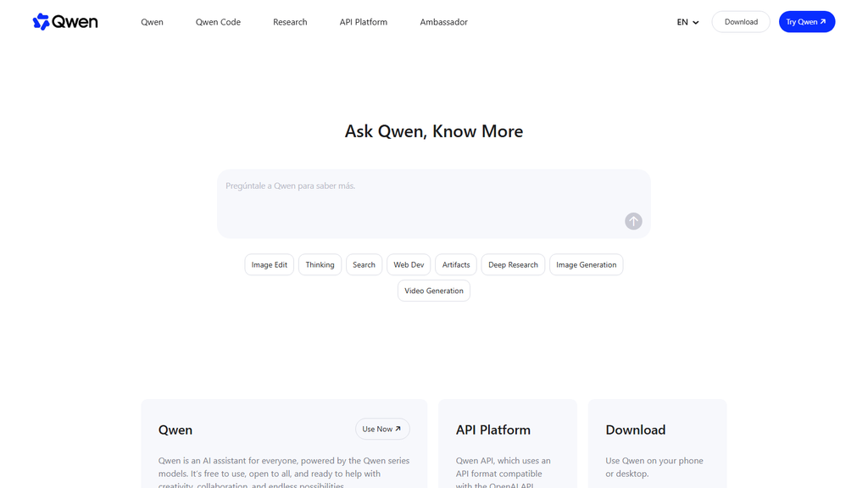The width and height of the screenshot is (868, 488).
Task: Choose the Video Generation chip
Action: coord(434,291)
